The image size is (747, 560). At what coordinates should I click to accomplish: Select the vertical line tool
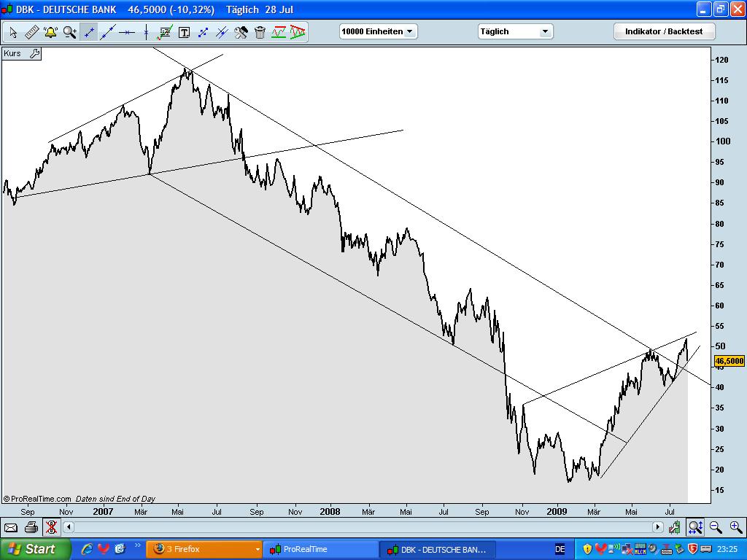pyautogui.click(x=146, y=32)
